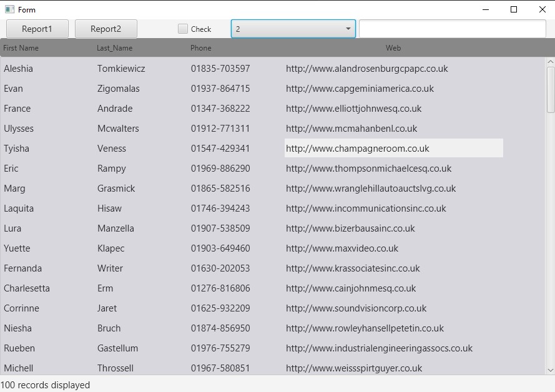Click the combo box dropdown arrow
The height and width of the screenshot is (392, 555).
(347, 29)
